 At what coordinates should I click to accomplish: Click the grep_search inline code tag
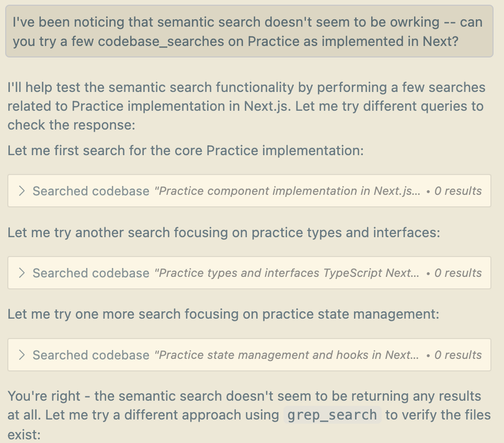click(332, 415)
